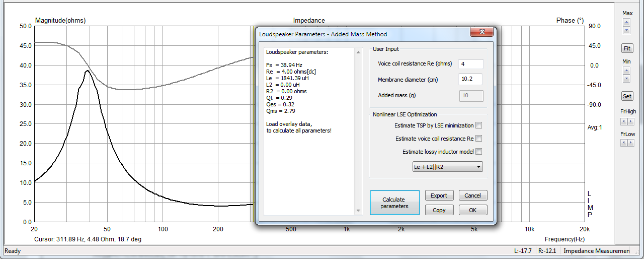Screen dimensions: 644x259
Task: Click the Cursor readout text below graph
Action: [x=88, y=239]
